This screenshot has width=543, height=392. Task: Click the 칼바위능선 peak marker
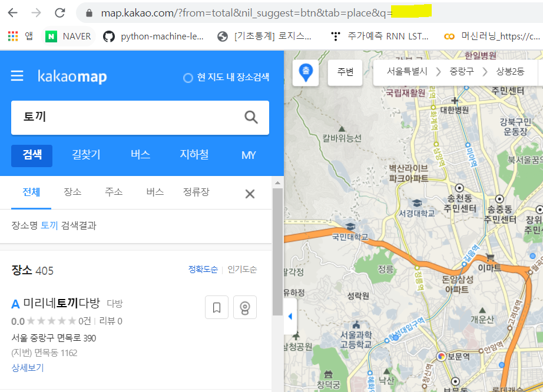pos(342,129)
